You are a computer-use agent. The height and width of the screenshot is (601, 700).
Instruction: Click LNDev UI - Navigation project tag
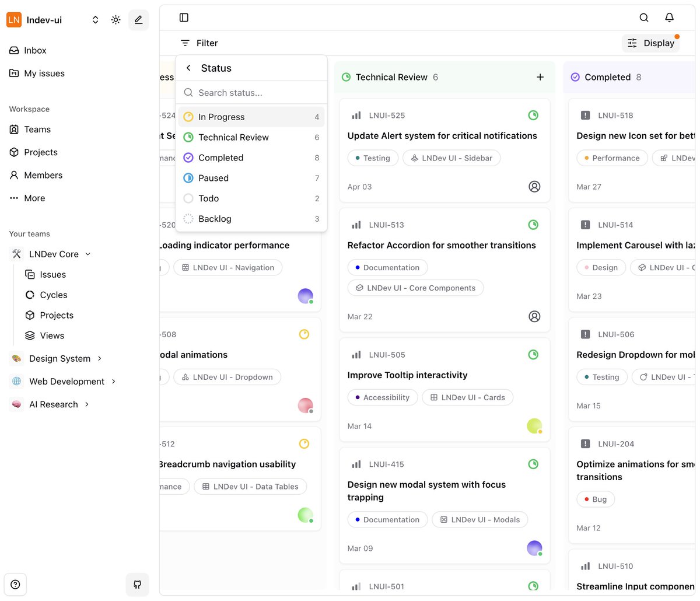228,268
